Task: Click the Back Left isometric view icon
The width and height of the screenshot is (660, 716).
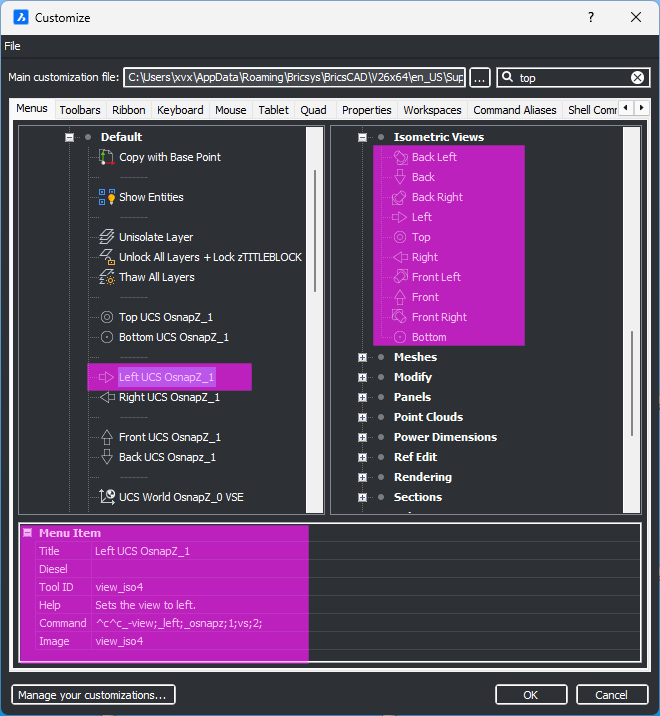Action: [x=400, y=157]
